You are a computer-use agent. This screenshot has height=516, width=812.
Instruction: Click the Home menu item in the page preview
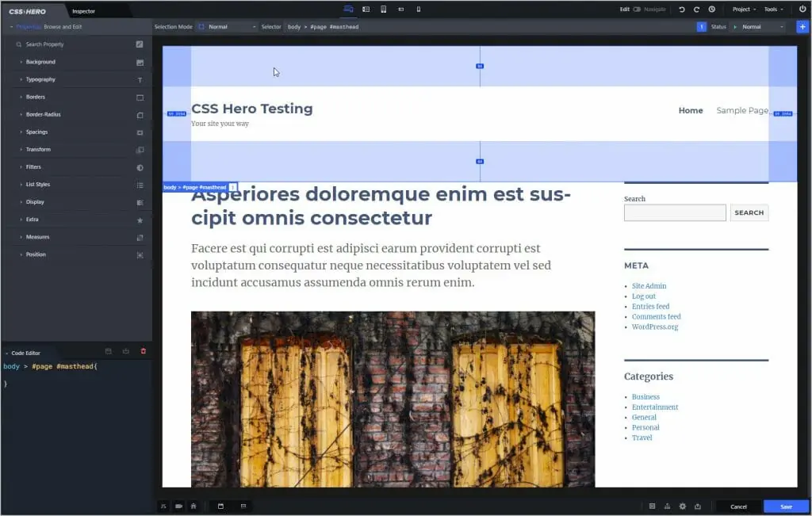coord(691,110)
